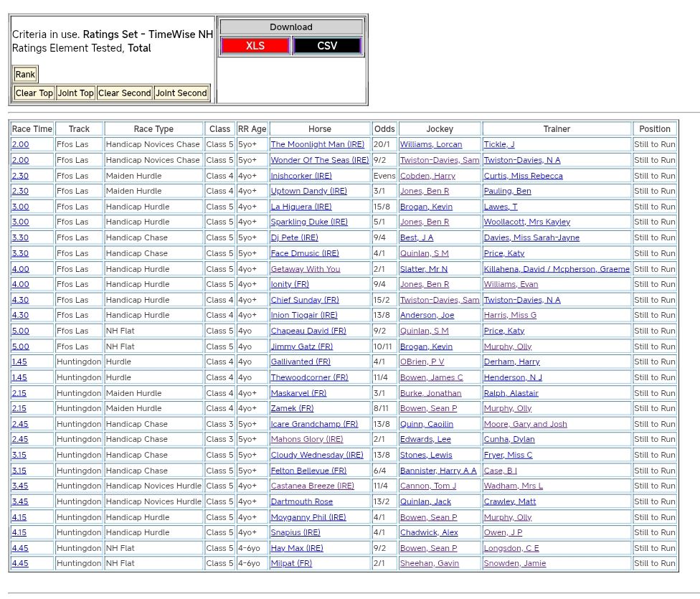Click the red XLS download button
Screen dimensions: 700x599
(255, 46)
